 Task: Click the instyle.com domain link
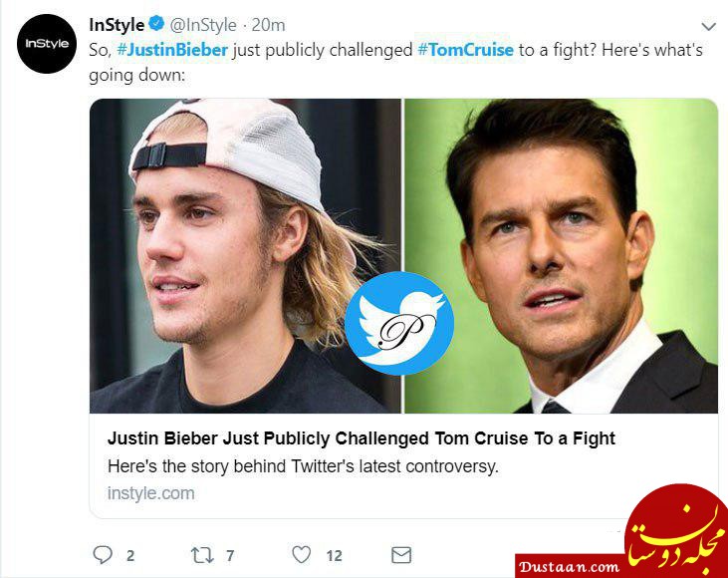click(150, 493)
